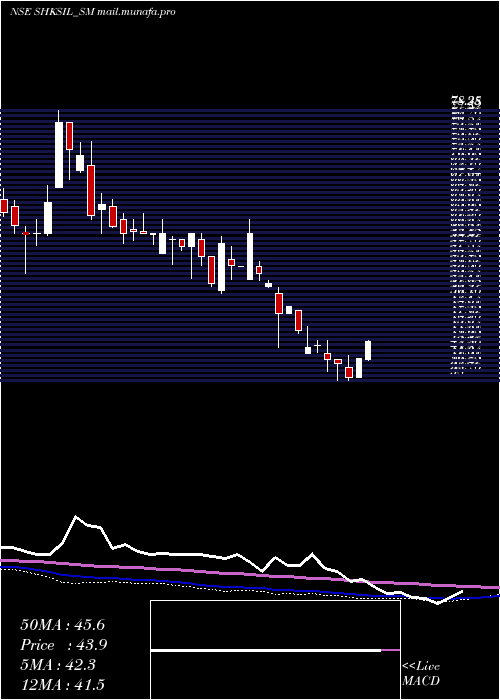Screen dimensions: 500x700
Task: Click the 12MA : 41.5 label
Action: pyautogui.click(x=62, y=684)
